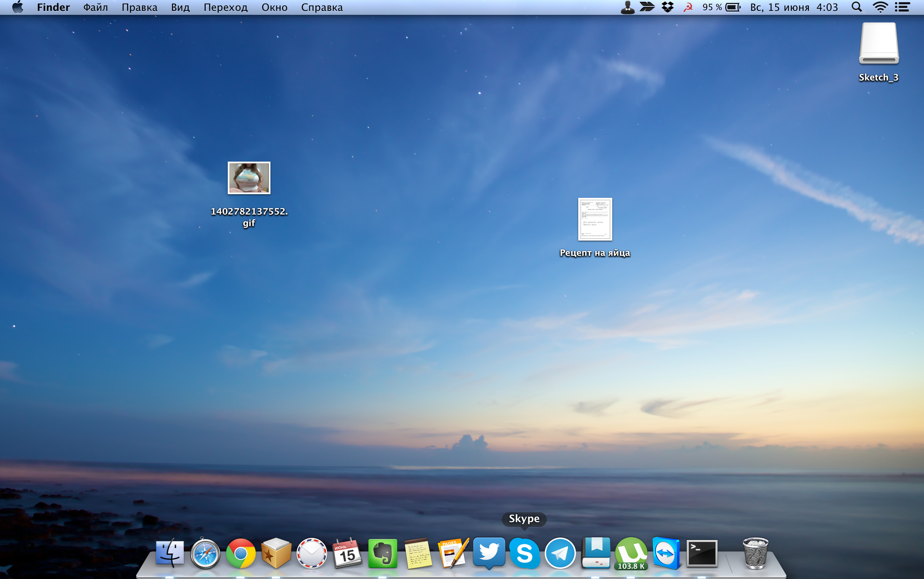
Task: Launch TeamViewer from the Dock
Action: tap(666, 553)
